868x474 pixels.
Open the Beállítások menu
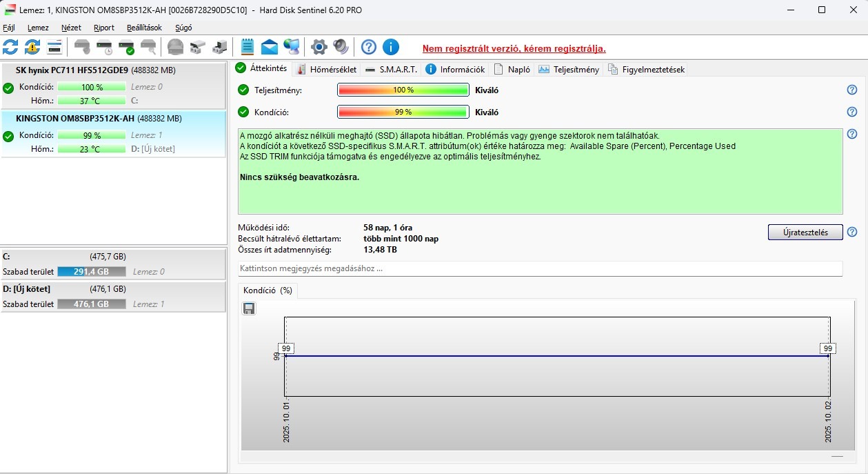point(144,28)
